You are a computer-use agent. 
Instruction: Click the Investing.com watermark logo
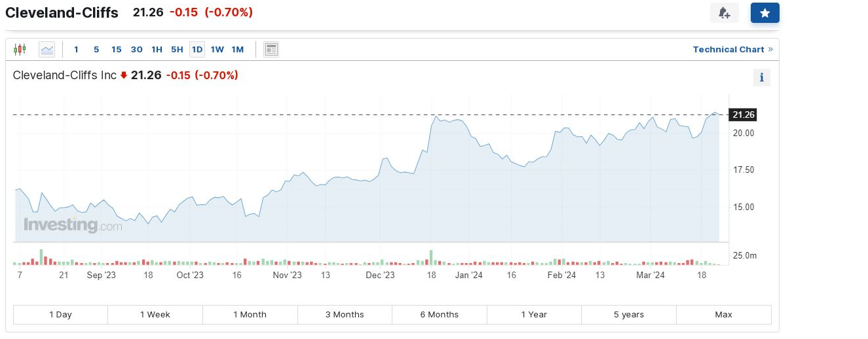point(73,225)
